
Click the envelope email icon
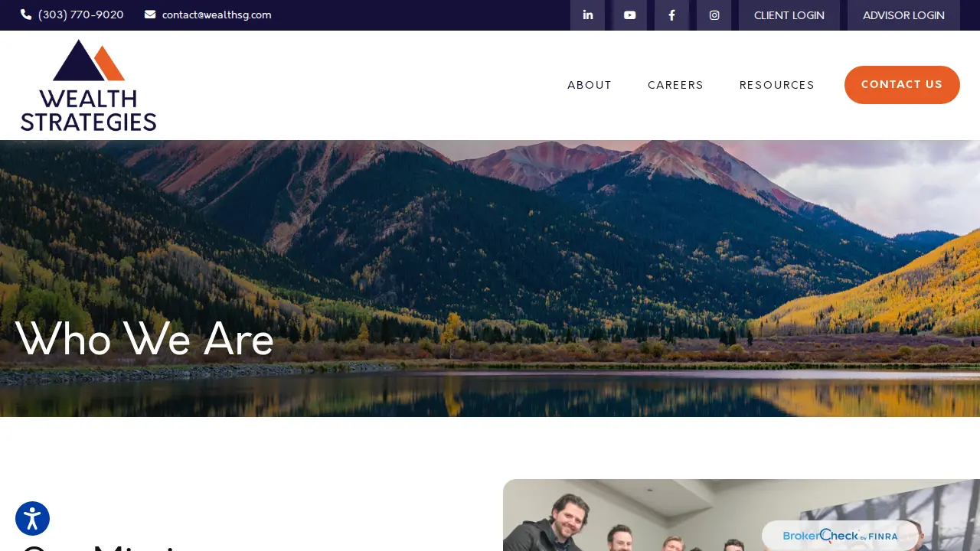(150, 15)
